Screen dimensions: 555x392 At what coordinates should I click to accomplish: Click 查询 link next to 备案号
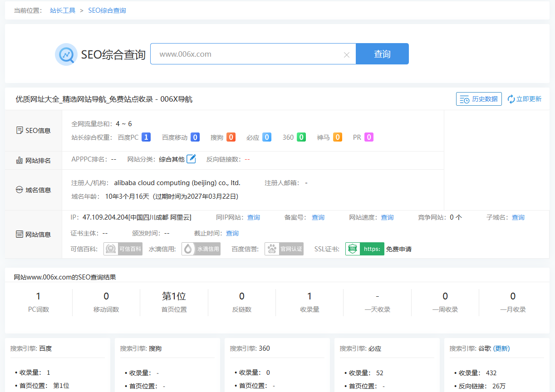318,217
